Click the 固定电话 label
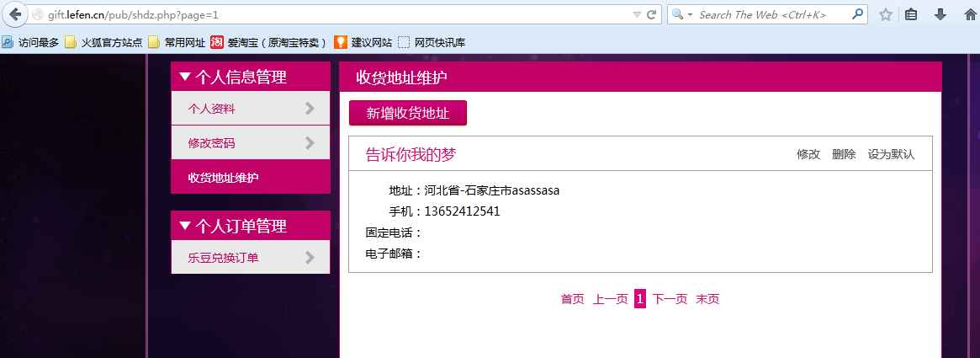The image size is (980, 358). (394, 232)
